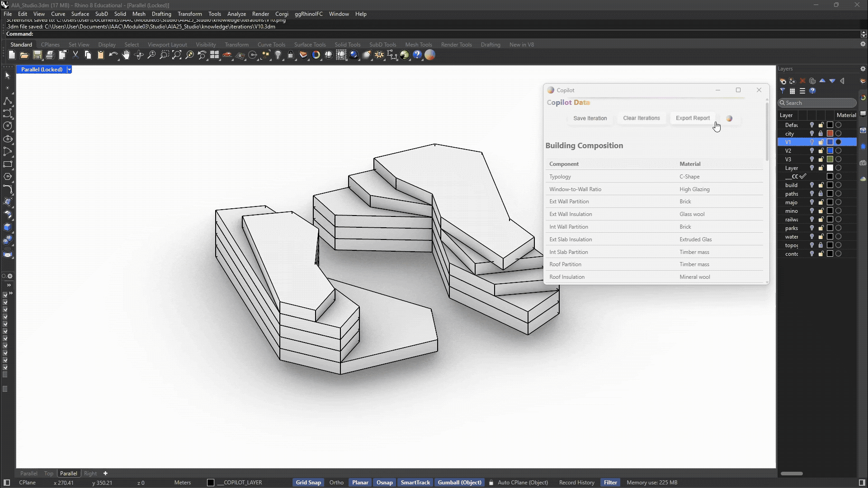
Task: Click the Zoom Window icon
Action: pos(164,55)
